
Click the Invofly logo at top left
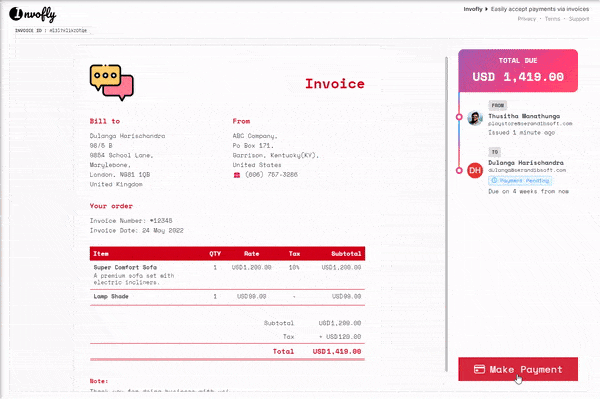click(x=33, y=15)
